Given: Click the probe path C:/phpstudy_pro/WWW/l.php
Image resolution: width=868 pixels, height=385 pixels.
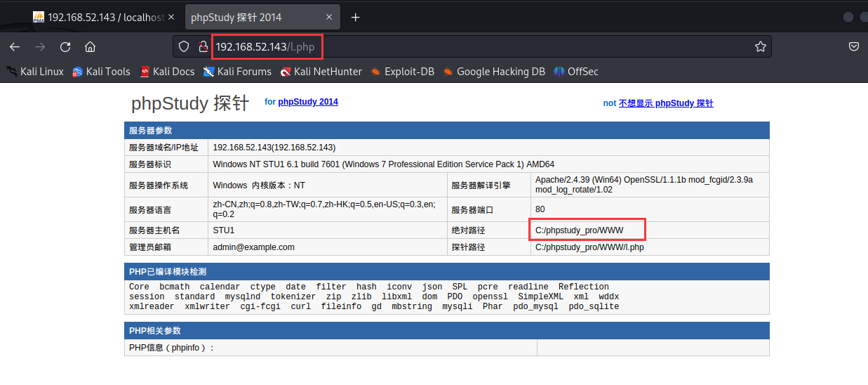Looking at the screenshot, I should (589, 247).
